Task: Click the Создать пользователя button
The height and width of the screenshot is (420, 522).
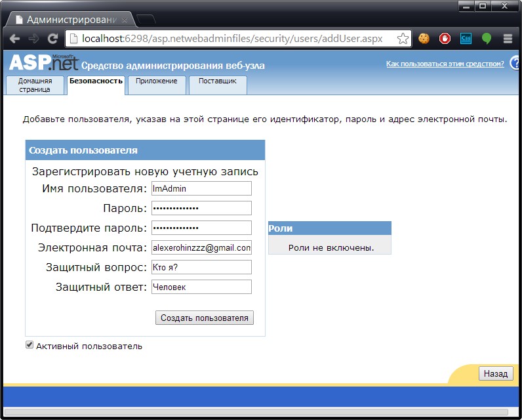Action: 205,318
